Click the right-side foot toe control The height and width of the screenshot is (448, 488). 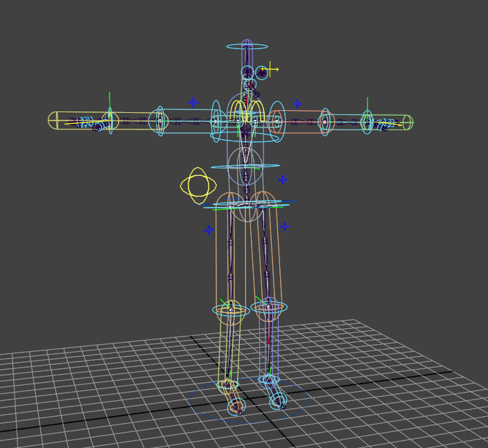coord(279,400)
